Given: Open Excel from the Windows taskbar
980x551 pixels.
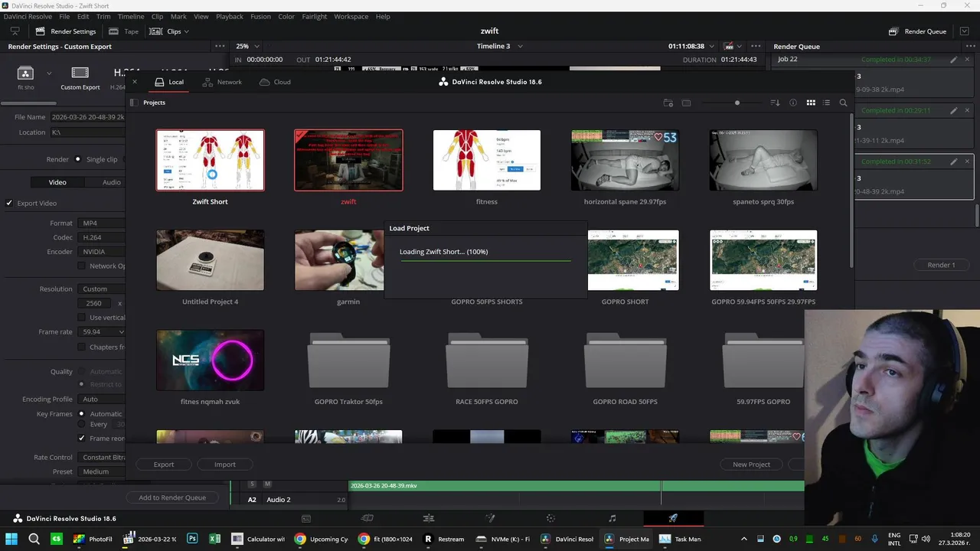Looking at the screenshot, I should [214, 539].
